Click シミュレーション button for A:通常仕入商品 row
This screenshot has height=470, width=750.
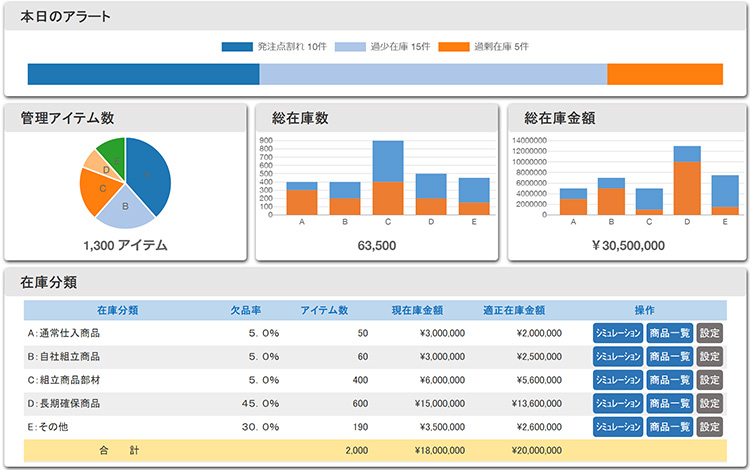pyautogui.click(x=617, y=333)
